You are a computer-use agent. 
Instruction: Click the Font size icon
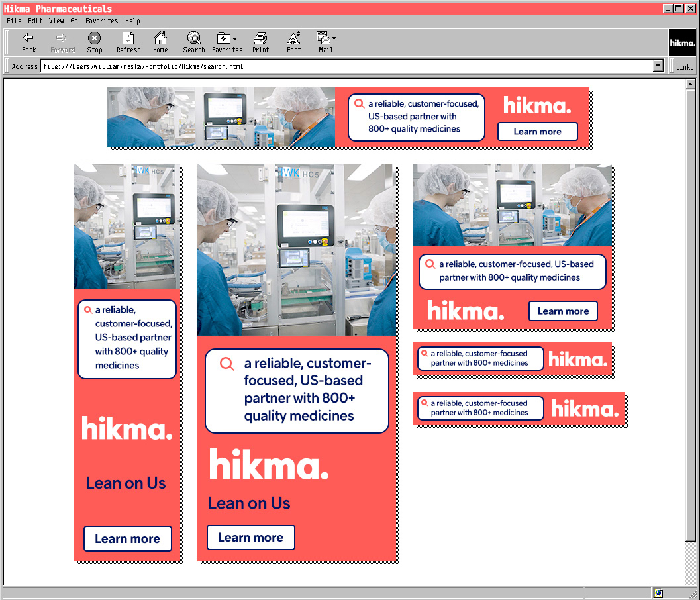pos(293,38)
